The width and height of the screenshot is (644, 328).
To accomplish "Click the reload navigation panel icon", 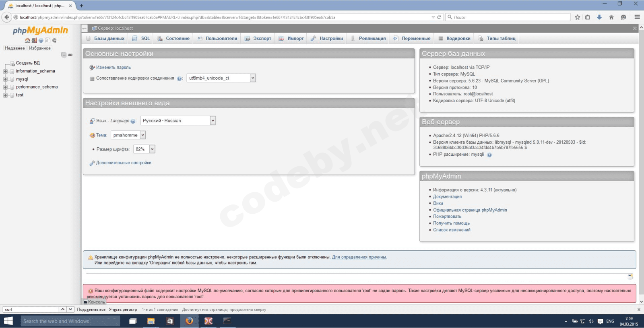I will tap(54, 40).
